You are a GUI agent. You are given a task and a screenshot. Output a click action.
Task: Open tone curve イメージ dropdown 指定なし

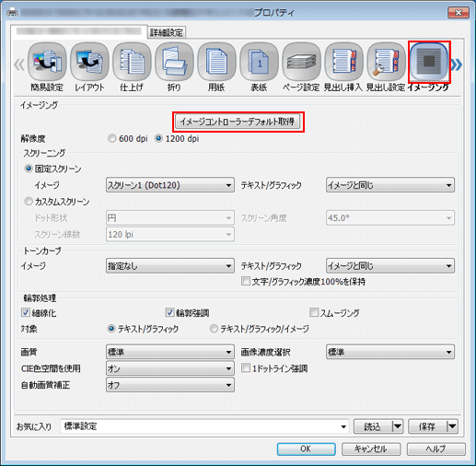pyautogui.click(x=170, y=266)
